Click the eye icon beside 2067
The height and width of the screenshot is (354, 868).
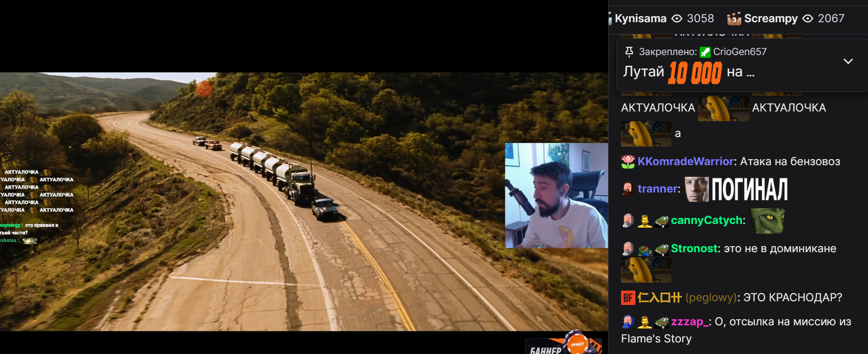click(x=808, y=19)
